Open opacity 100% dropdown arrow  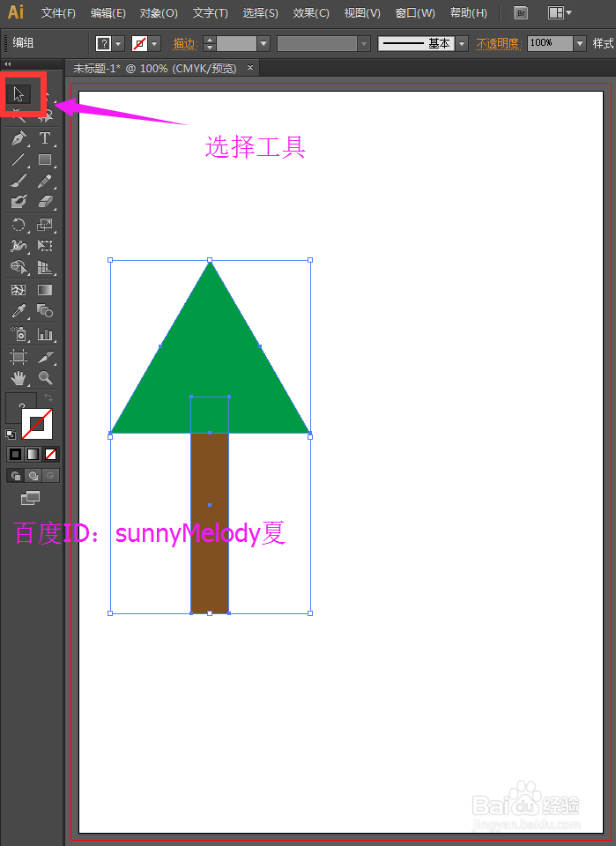(580, 44)
